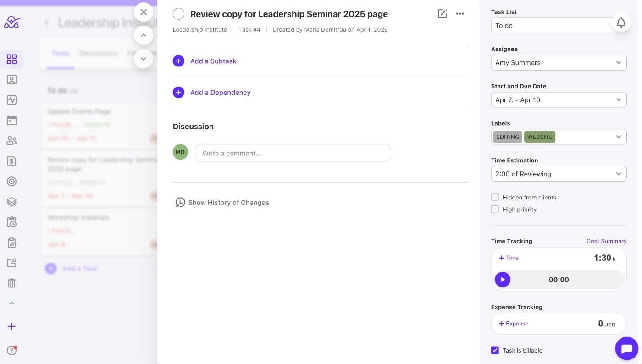
Task: Open the calendar icon in the sidebar
Action: (x=12, y=121)
